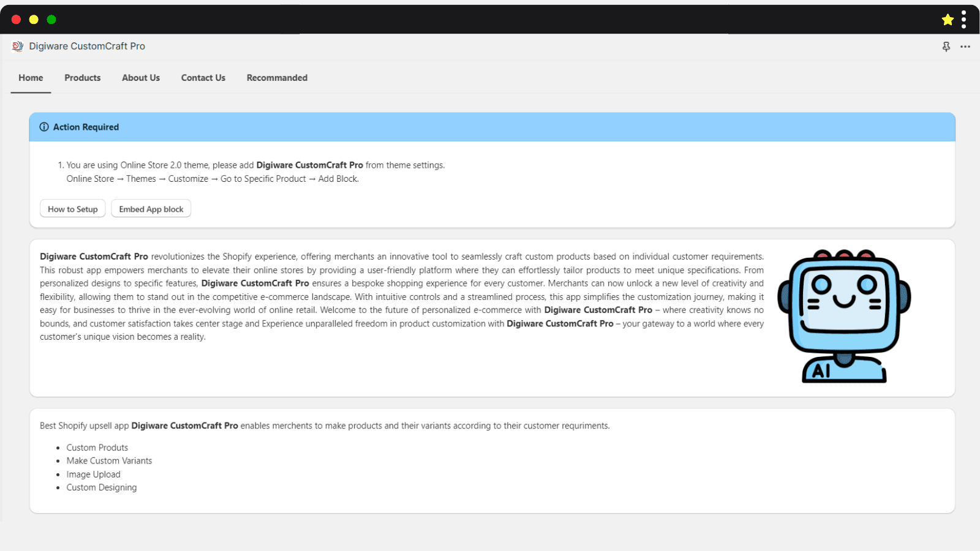
Task: Select the Contact Us tab
Action: click(203, 78)
